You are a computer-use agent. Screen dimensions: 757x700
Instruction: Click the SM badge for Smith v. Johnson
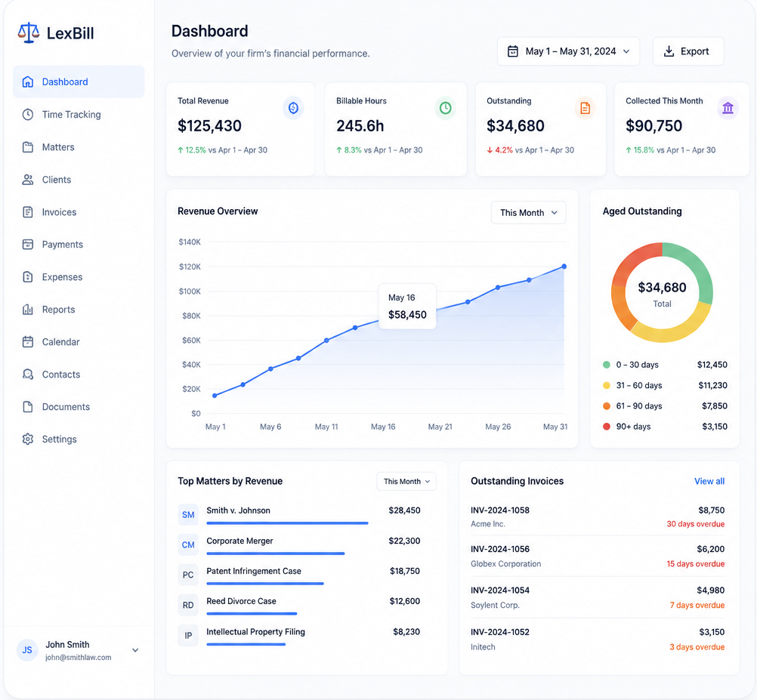click(x=188, y=514)
